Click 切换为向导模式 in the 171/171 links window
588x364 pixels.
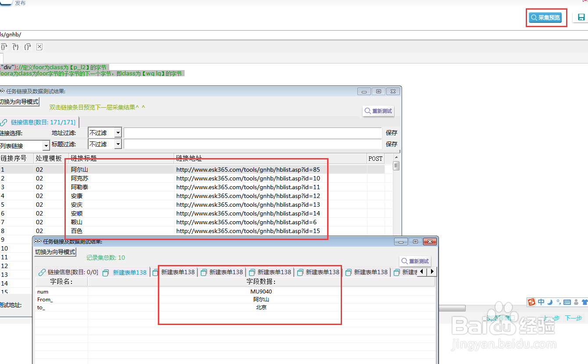pyautogui.click(x=19, y=102)
